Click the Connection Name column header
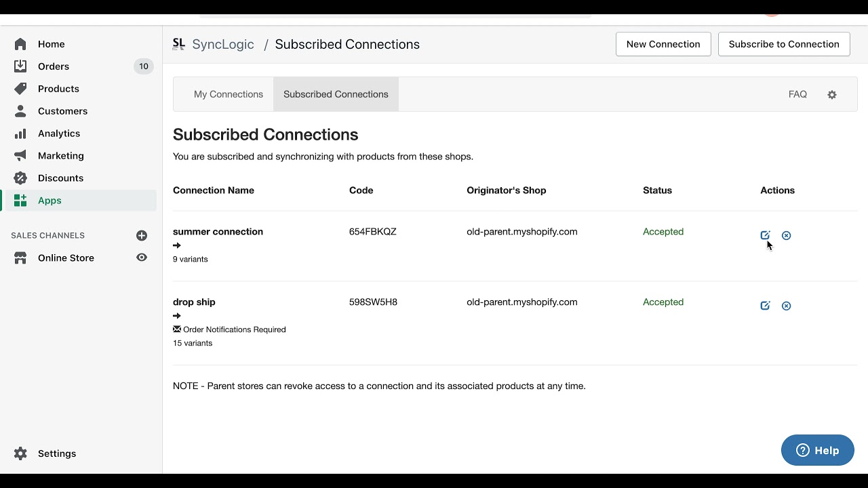Image resolution: width=868 pixels, height=488 pixels. (x=214, y=190)
